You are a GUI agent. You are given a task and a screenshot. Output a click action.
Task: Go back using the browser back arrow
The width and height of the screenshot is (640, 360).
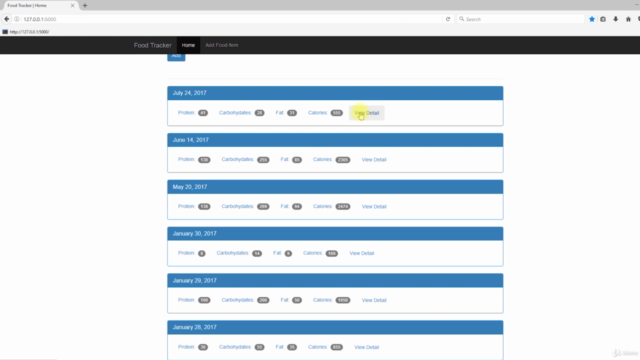point(7,19)
